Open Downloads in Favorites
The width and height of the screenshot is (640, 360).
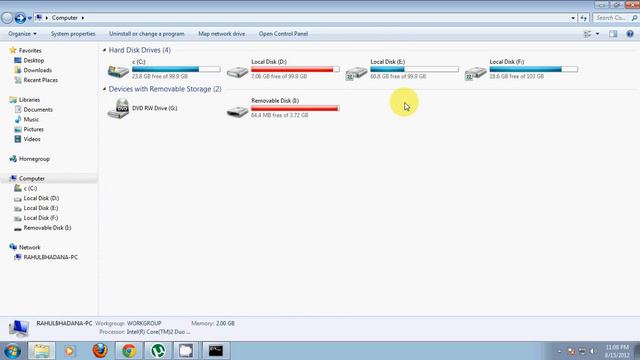pyautogui.click(x=38, y=70)
